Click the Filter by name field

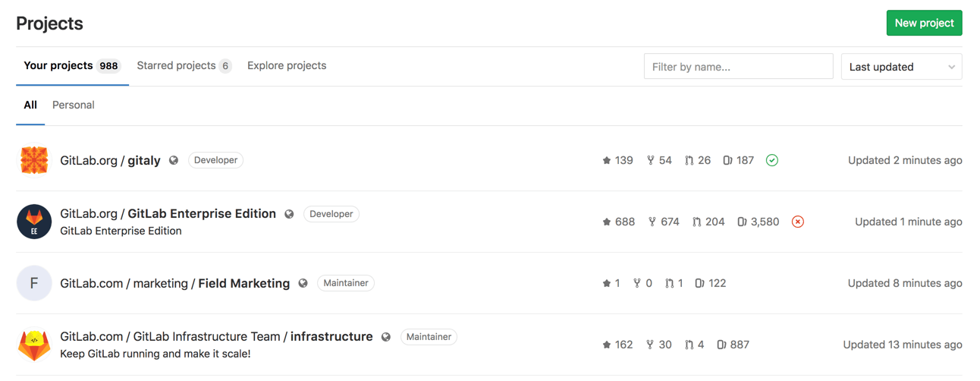[x=738, y=67]
